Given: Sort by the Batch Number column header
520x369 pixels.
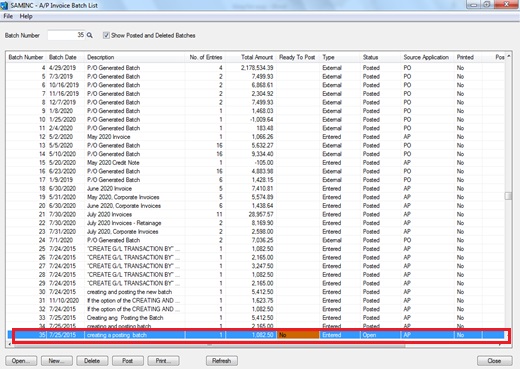Looking at the screenshot, I should pyautogui.click(x=26, y=57).
